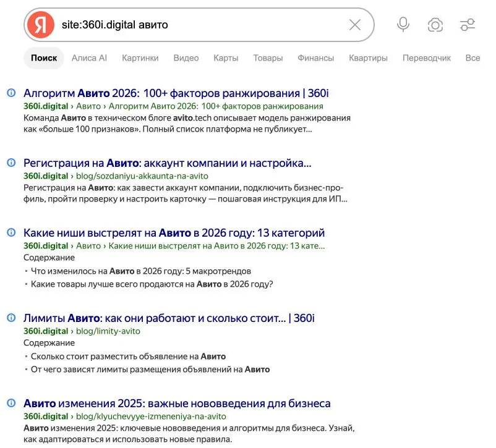Image resolution: width=496 pixels, height=448 pixels.
Task: Open image search camera icon
Action: (435, 25)
